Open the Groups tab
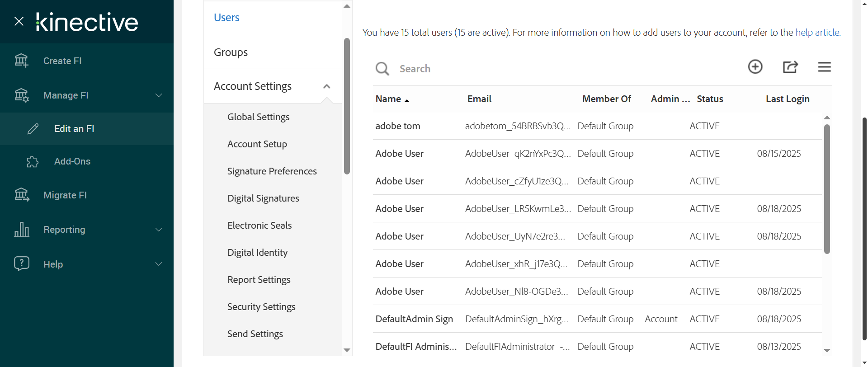 (x=231, y=52)
